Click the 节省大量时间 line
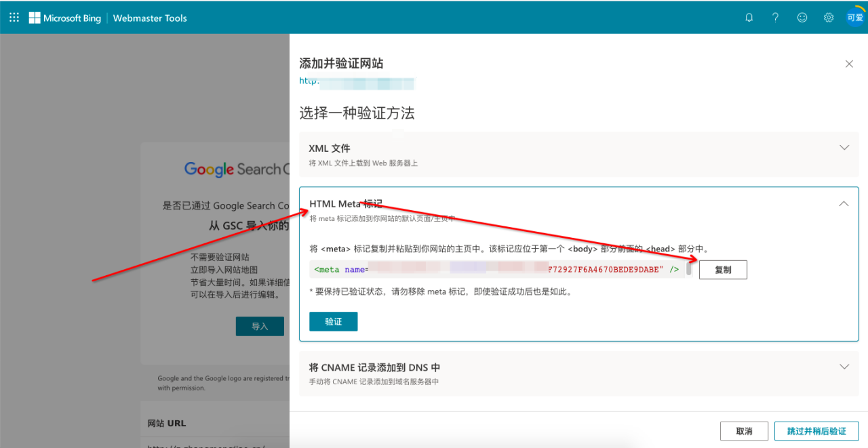 point(240,282)
